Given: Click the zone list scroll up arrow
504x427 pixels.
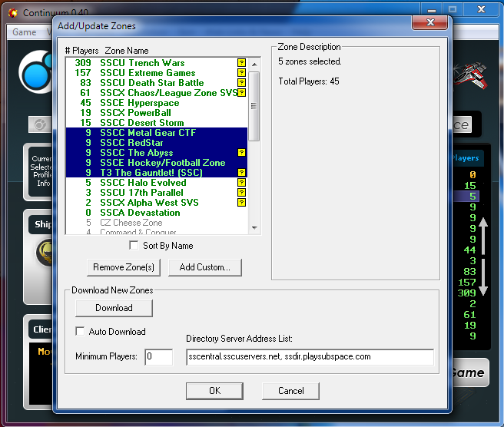Looking at the screenshot, I should (x=254, y=65).
